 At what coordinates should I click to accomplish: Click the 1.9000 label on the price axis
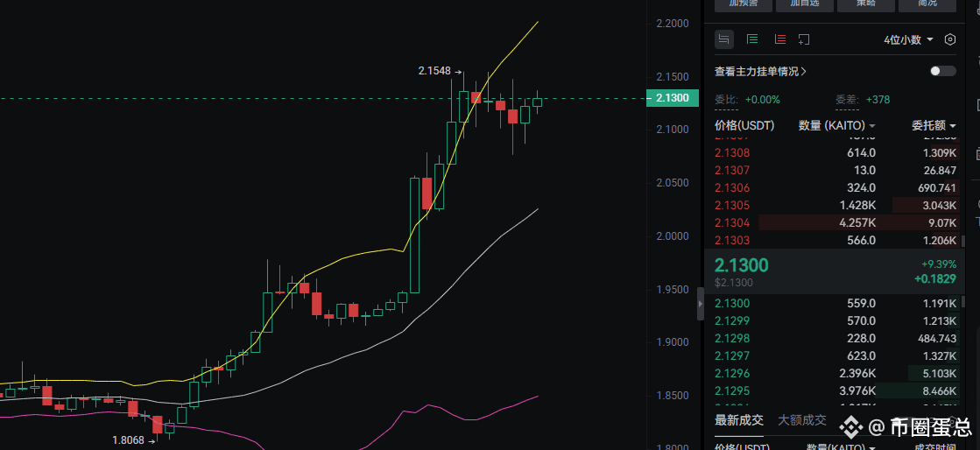click(x=673, y=342)
